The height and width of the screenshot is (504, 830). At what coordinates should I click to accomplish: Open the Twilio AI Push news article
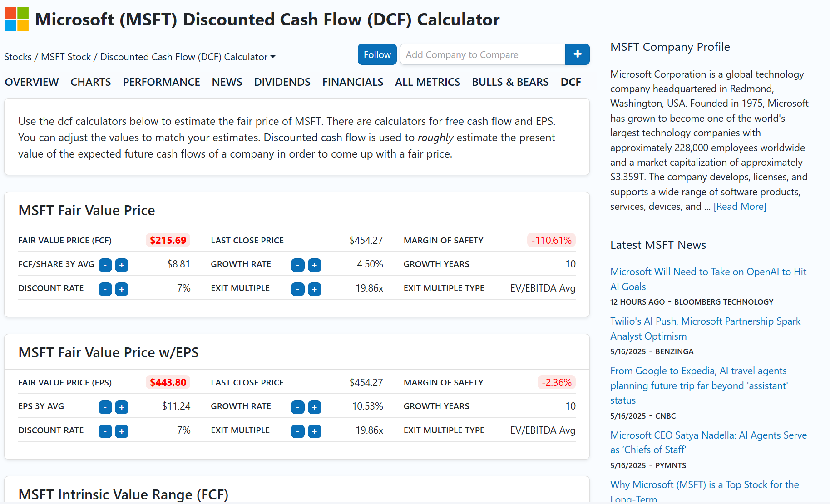[x=705, y=329]
